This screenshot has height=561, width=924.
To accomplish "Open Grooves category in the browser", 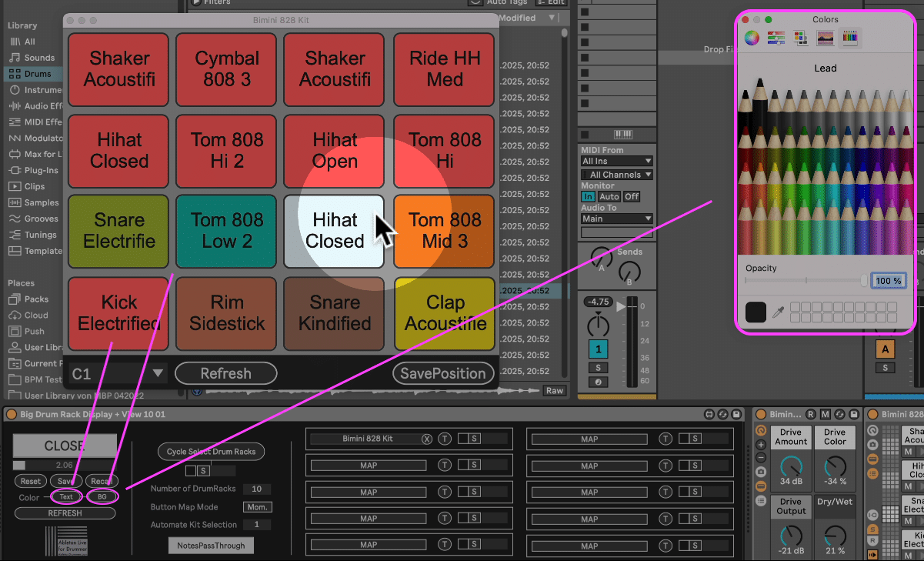I will tap(42, 219).
